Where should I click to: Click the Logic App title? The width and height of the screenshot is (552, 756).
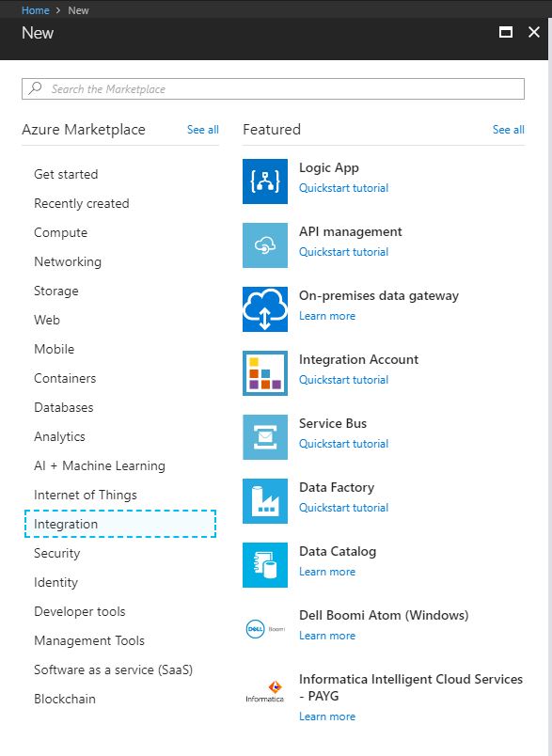click(x=329, y=167)
